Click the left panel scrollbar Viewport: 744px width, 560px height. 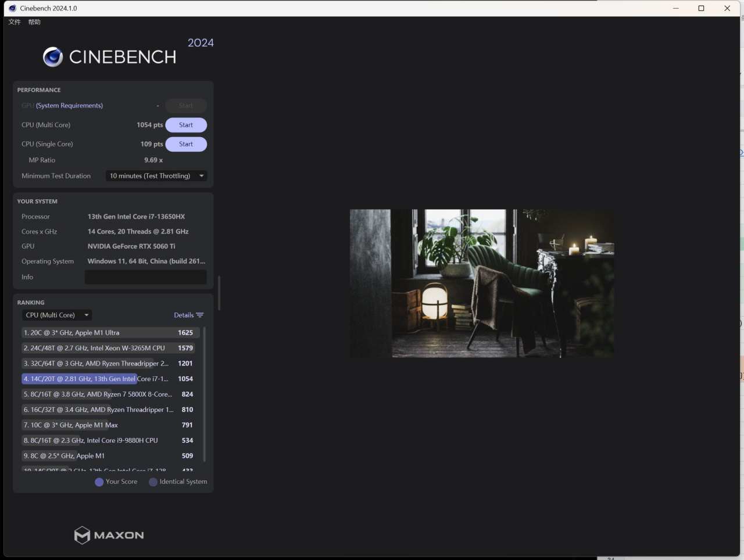pyautogui.click(x=219, y=293)
